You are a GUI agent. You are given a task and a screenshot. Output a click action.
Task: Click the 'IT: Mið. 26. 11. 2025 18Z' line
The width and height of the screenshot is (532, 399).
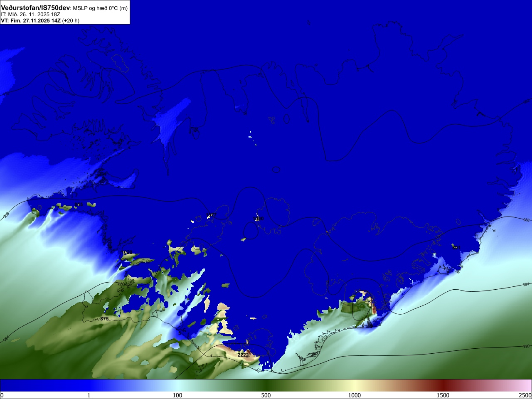tap(30, 15)
